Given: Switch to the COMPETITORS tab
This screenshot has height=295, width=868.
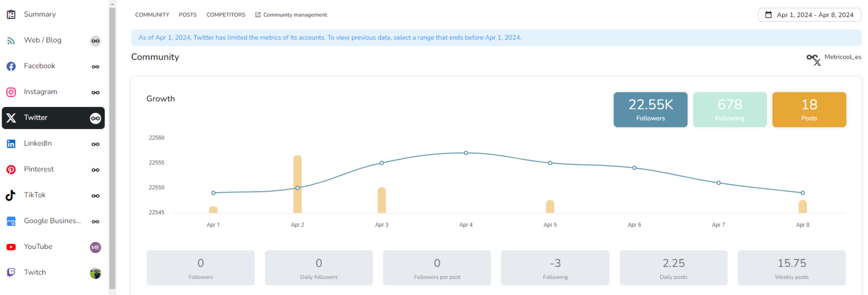Looking at the screenshot, I should (226, 15).
